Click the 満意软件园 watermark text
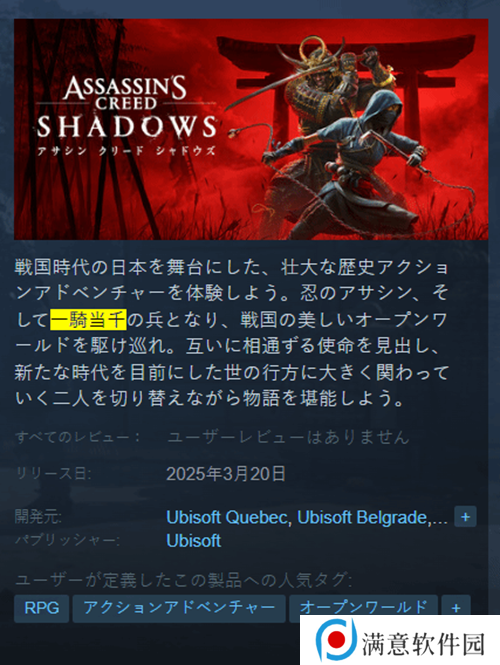This screenshot has height=665, width=500. (x=423, y=644)
